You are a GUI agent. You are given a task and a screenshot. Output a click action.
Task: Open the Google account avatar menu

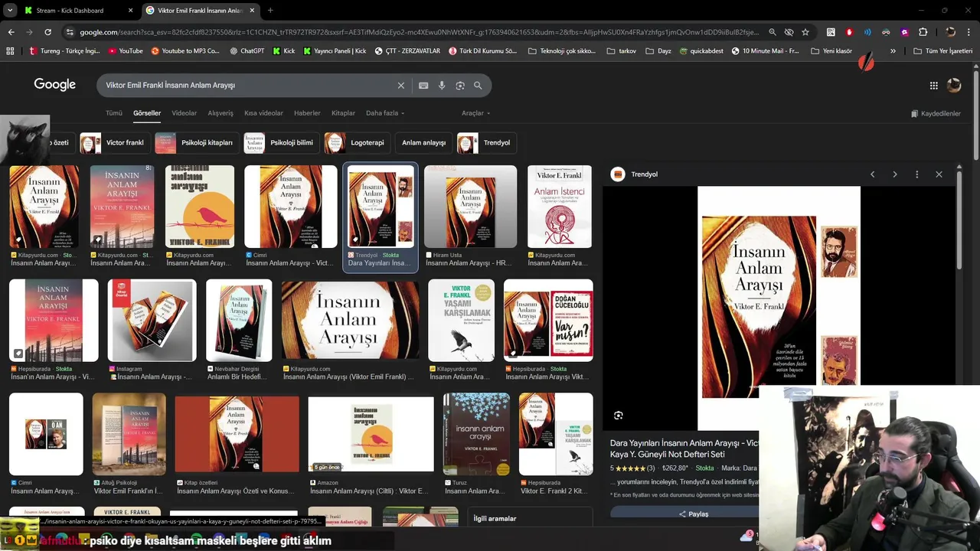point(954,86)
